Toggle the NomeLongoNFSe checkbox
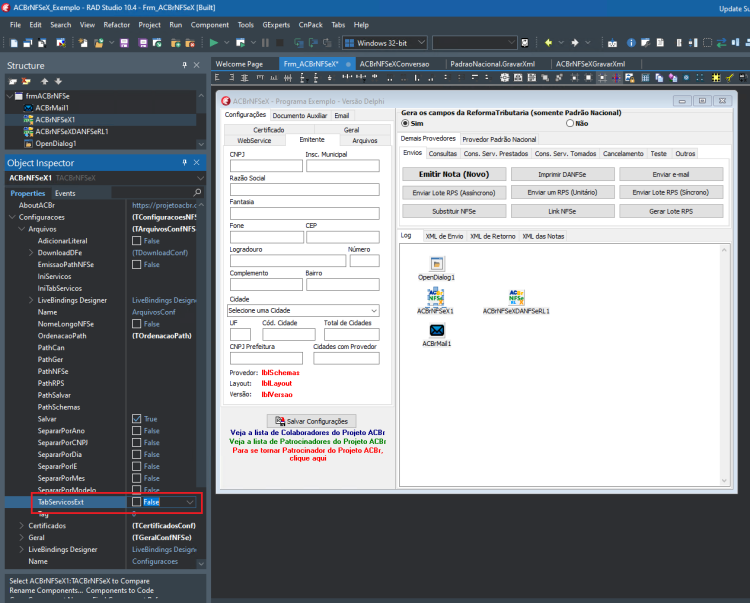The image size is (750, 603). (x=136, y=324)
